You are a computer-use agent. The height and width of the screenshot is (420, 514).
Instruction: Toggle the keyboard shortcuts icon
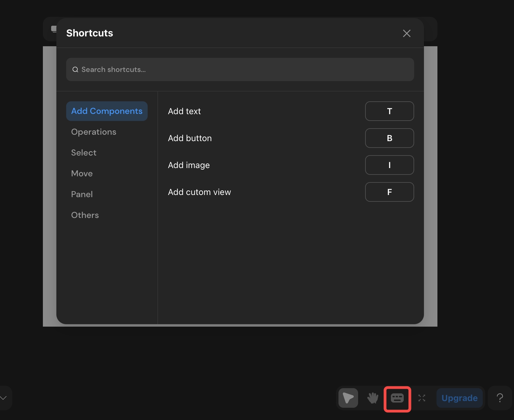(397, 398)
